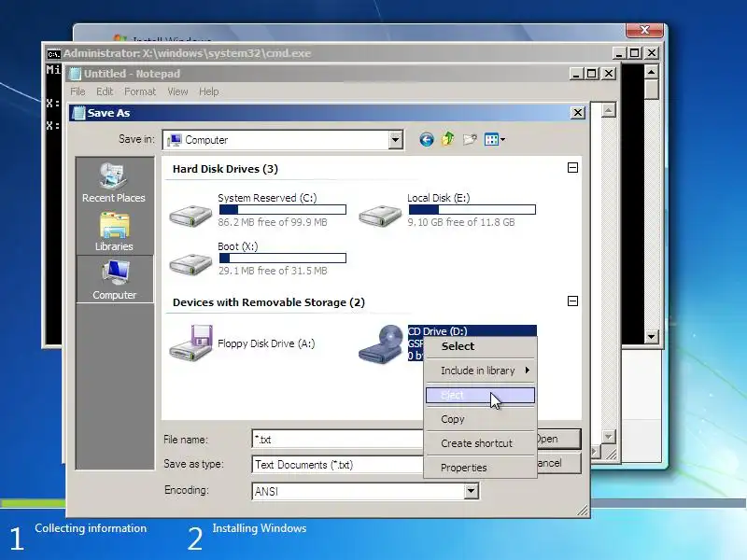Image resolution: width=747 pixels, height=560 pixels.
Task: Open Properties from the context menu
Action: tap(480, 468)
